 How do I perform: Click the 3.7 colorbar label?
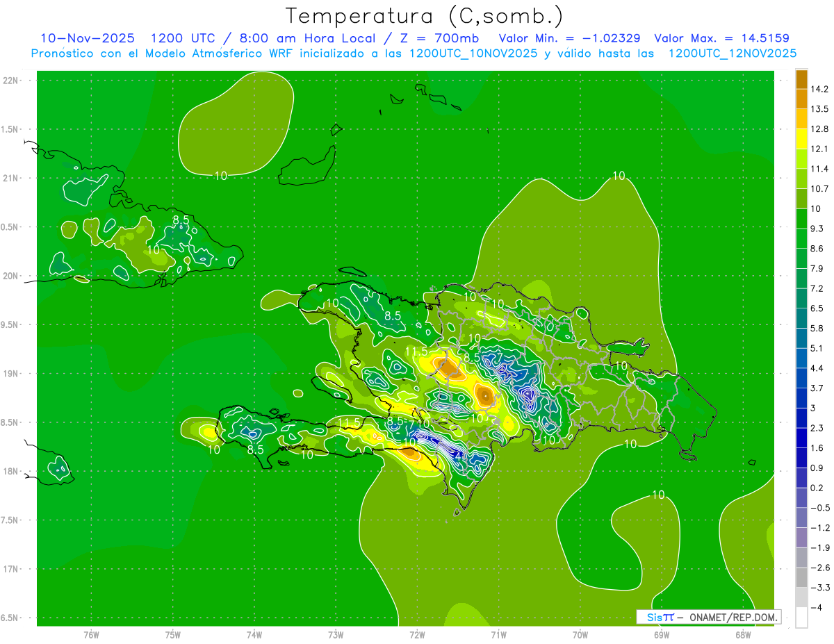coord(817,388)
